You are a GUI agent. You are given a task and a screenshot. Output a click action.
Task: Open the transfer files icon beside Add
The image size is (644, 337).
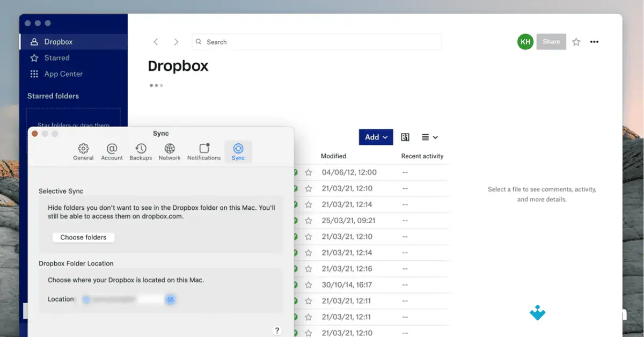click(x=405, y=137)
